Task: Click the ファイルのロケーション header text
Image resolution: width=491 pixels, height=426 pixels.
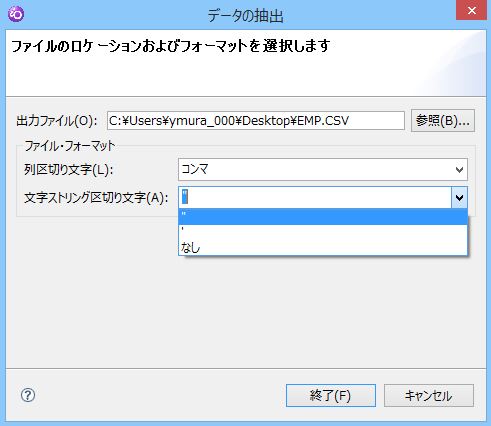Action: [170, 46]
